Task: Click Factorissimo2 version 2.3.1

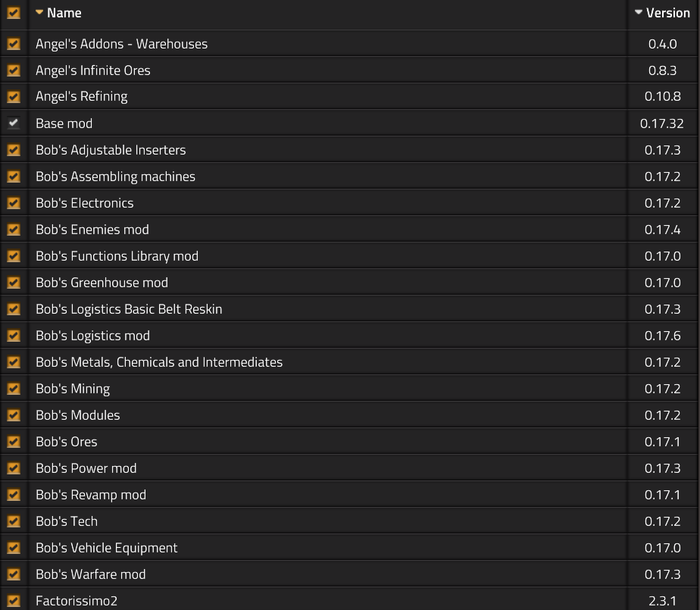Action: pyautogui.click(x=662, y=601)
